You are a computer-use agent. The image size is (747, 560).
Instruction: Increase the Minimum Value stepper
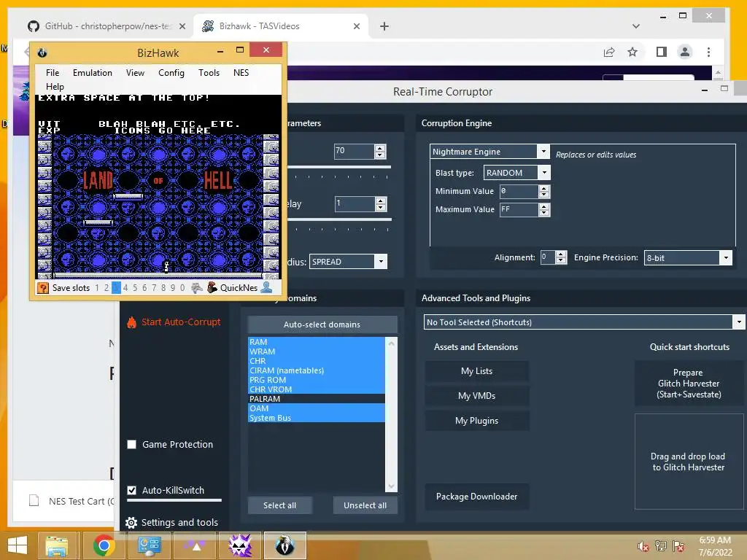544,188
